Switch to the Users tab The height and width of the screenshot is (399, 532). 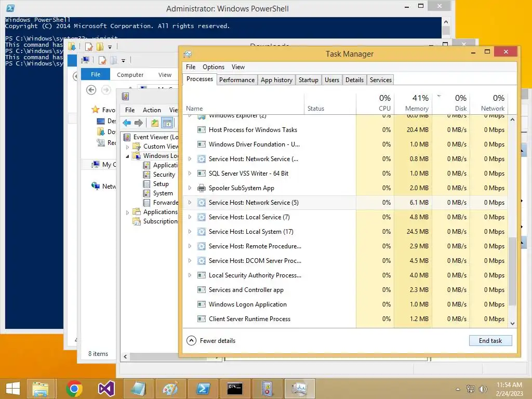point(332,79)
